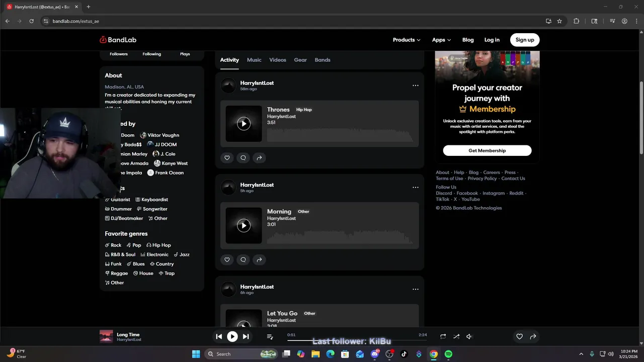Open Chrome extensions puzzle icon

[577, 21]
